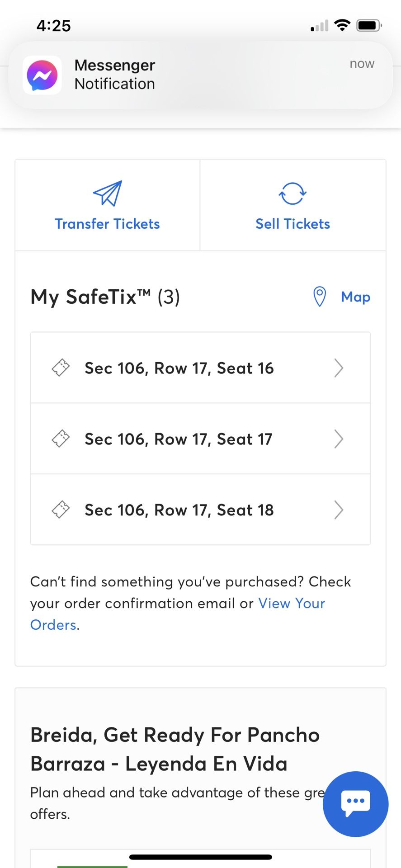Tap the Pancho Barraza Leyenda En Vida heading

[x=175, y=749]
